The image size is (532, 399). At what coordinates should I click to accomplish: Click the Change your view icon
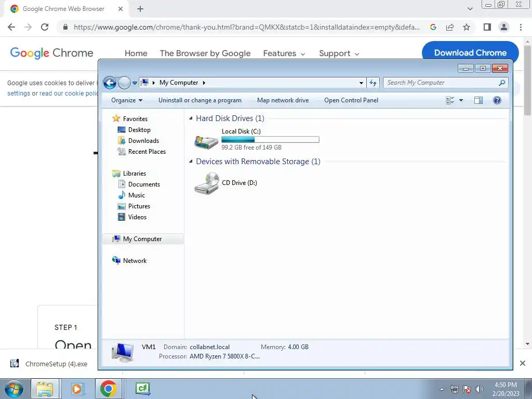(x=450, y=100)
